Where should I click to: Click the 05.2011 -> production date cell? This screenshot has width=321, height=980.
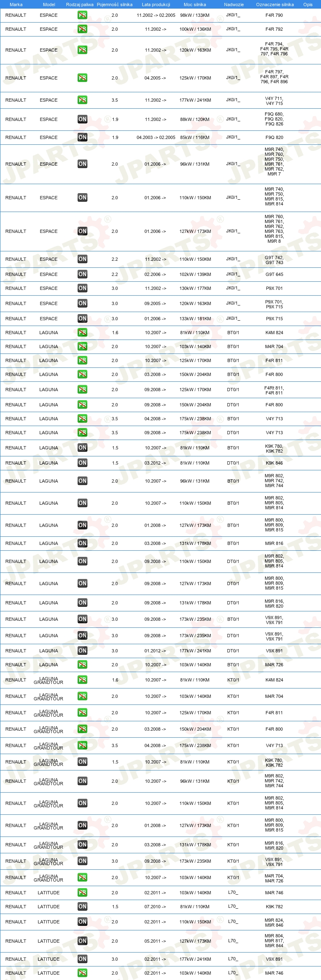(155, 941)
